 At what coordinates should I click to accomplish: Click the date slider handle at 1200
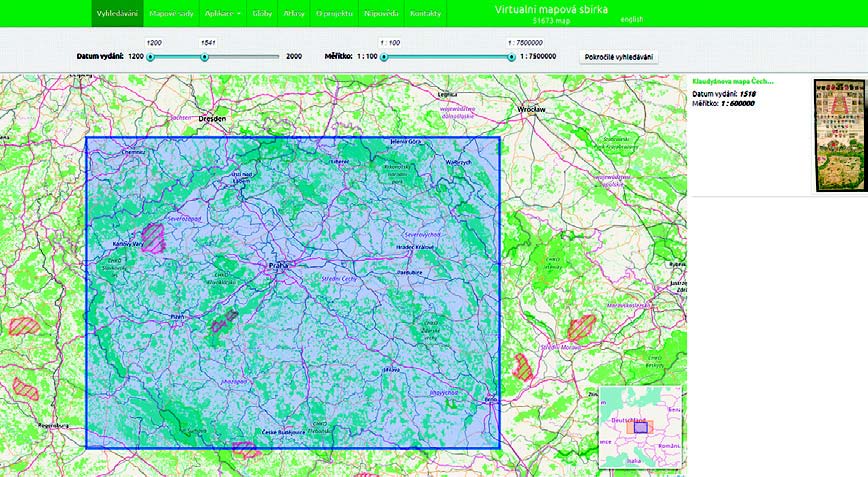pos(150,57)
